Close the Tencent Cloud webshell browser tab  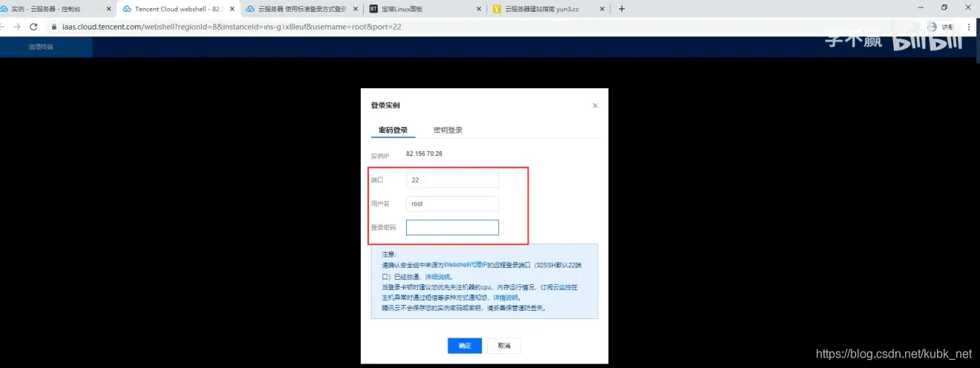pos(232,9)
